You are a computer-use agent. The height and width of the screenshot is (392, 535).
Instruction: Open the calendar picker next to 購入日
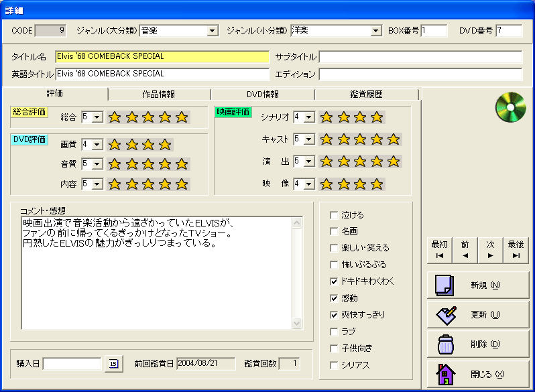click(113, 364)
